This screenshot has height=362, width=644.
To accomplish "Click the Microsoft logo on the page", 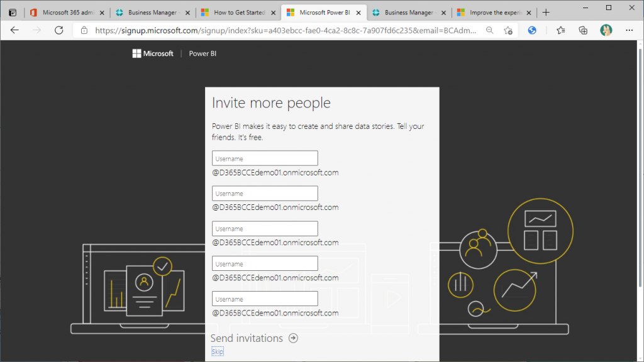I will pyautogui.click(x=153, y=53).
